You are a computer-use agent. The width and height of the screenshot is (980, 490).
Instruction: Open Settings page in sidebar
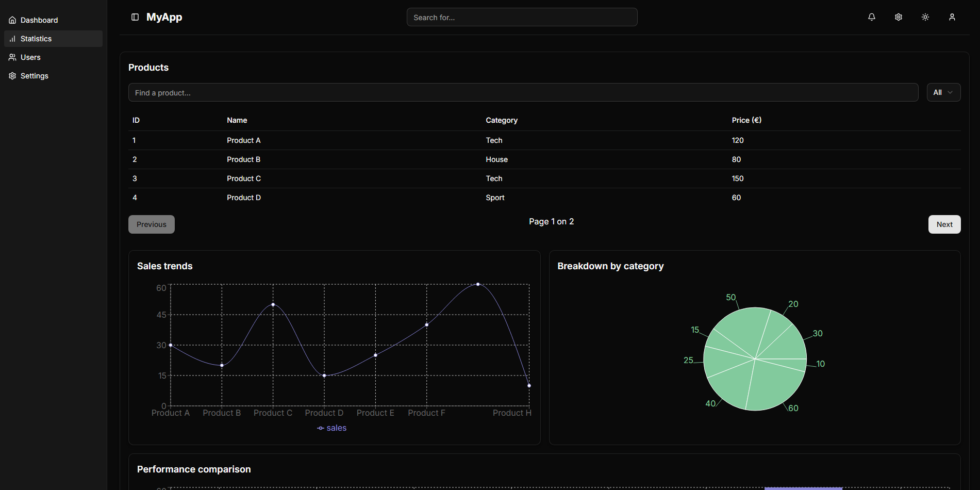click(x=53, y=76)
